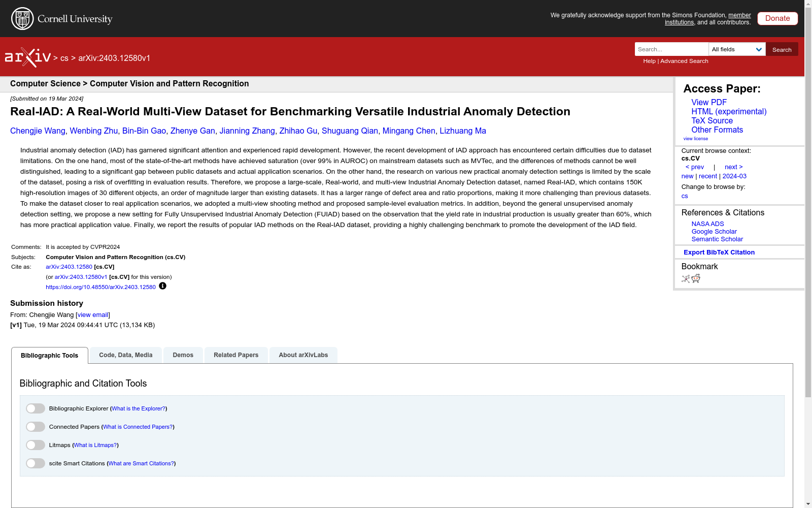Click the view license link
Viewport: 812px width, 508px height.
696,139
